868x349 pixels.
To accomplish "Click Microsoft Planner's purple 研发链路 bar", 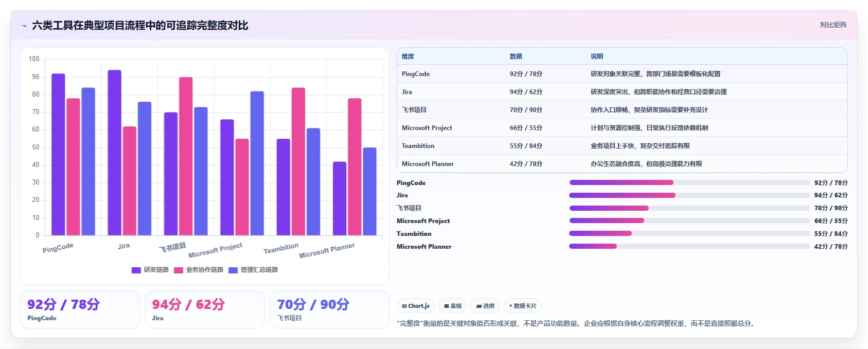I will pyautogui.click(x=340, y=199).
